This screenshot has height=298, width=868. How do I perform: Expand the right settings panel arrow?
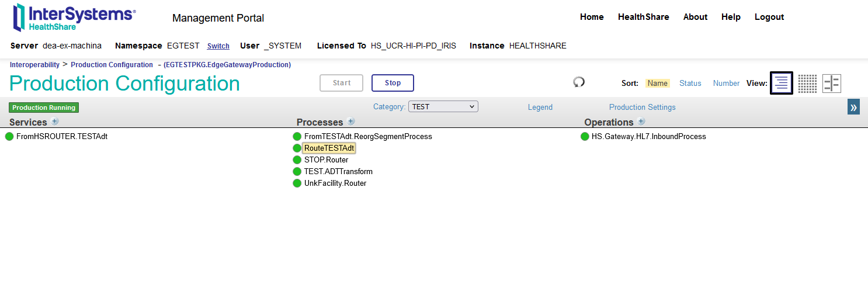[x=853, y=107]
